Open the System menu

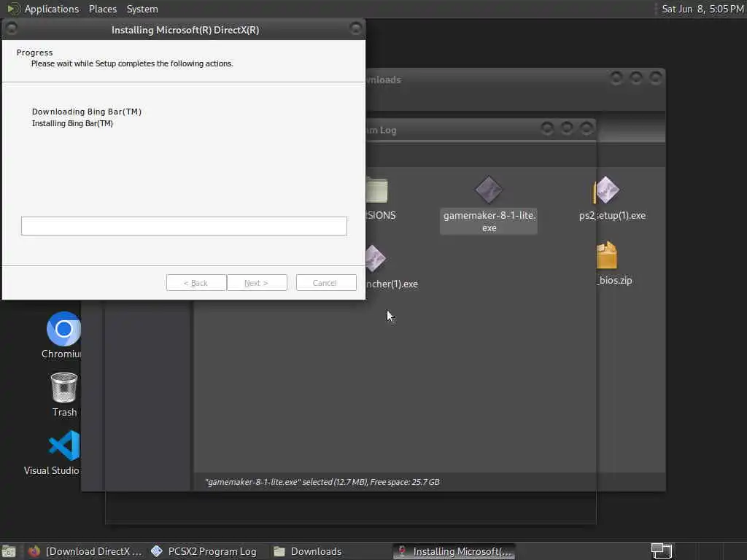coord(142,9)
